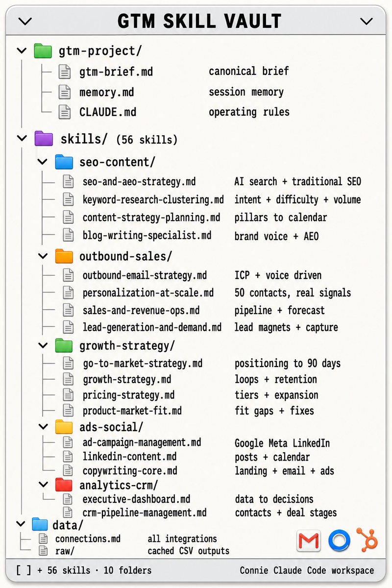The height and width of the screenshot is (588, 392).
Task: Click the blue circle integration icon
Action: tap(339, 540)
